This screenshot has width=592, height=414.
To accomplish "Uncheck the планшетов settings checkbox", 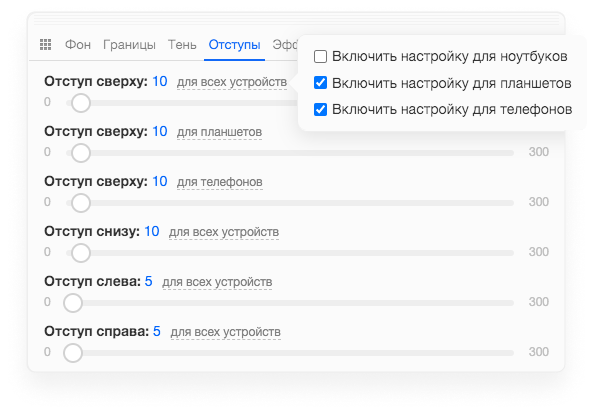I will pyautogui.click(x=321, y=83).
